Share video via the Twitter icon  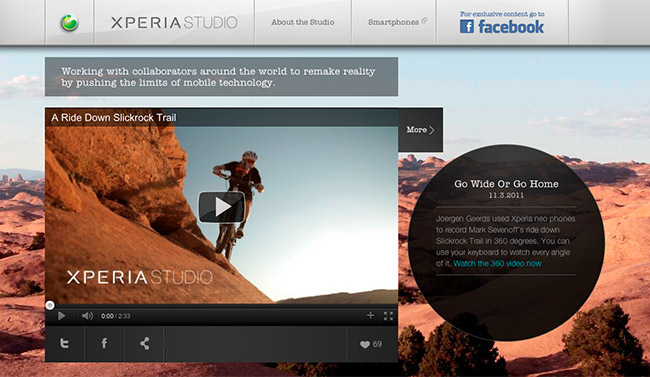65,343
